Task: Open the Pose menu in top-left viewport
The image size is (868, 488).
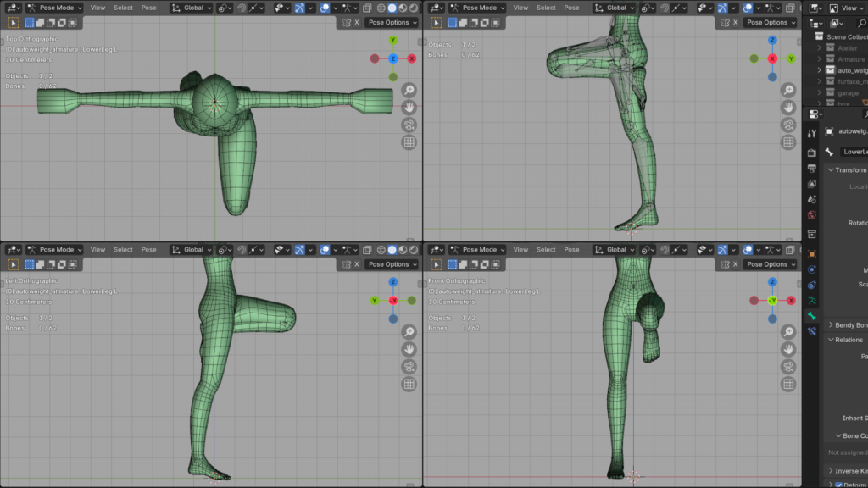Action: (148, 8)
